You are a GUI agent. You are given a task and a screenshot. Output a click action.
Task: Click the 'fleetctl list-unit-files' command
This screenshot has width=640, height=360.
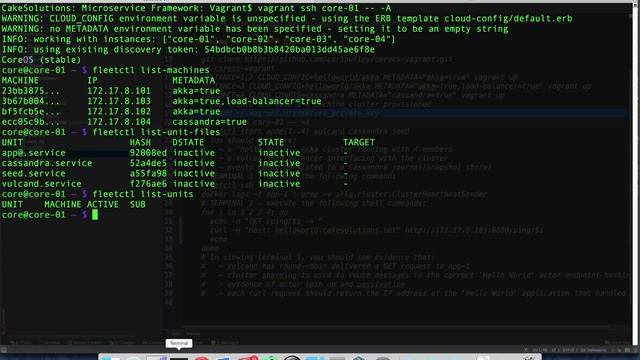pos(156,132)
